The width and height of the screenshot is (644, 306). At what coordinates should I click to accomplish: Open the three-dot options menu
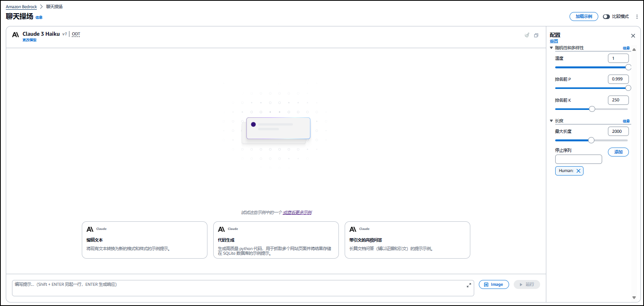click(x=637, y=17)
